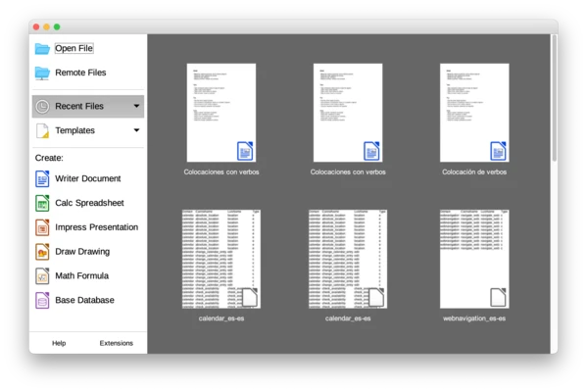
Task: Close the window with the red button
Action: pyautogui.click(x=36, y=27)
